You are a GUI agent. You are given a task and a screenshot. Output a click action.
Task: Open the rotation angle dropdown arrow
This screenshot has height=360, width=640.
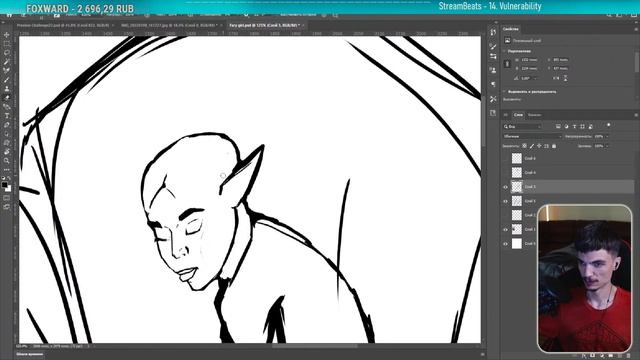[535, 78]
